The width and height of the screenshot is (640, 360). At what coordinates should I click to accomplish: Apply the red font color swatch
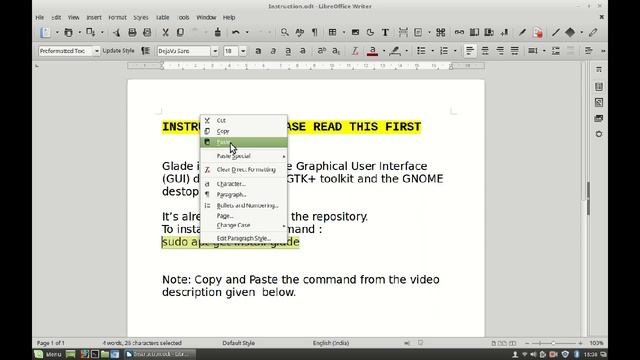pos(372,51)
